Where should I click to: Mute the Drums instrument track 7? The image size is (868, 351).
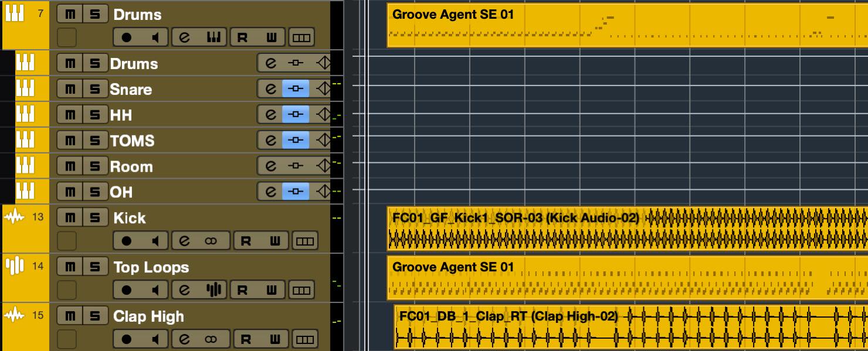coord(70,14)
